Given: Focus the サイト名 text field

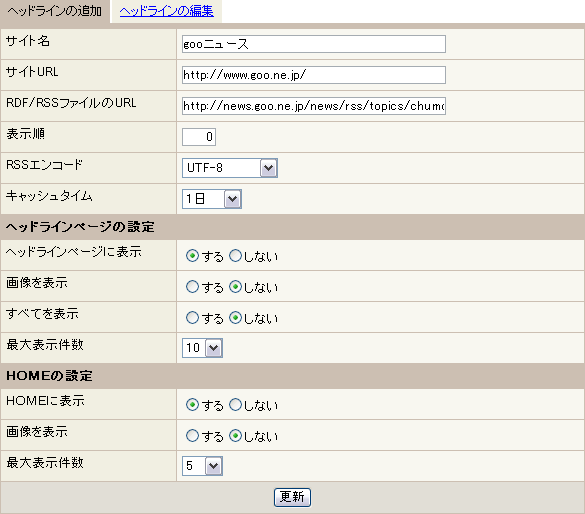Looking at the screenshot, I should (x=314, y=44).
